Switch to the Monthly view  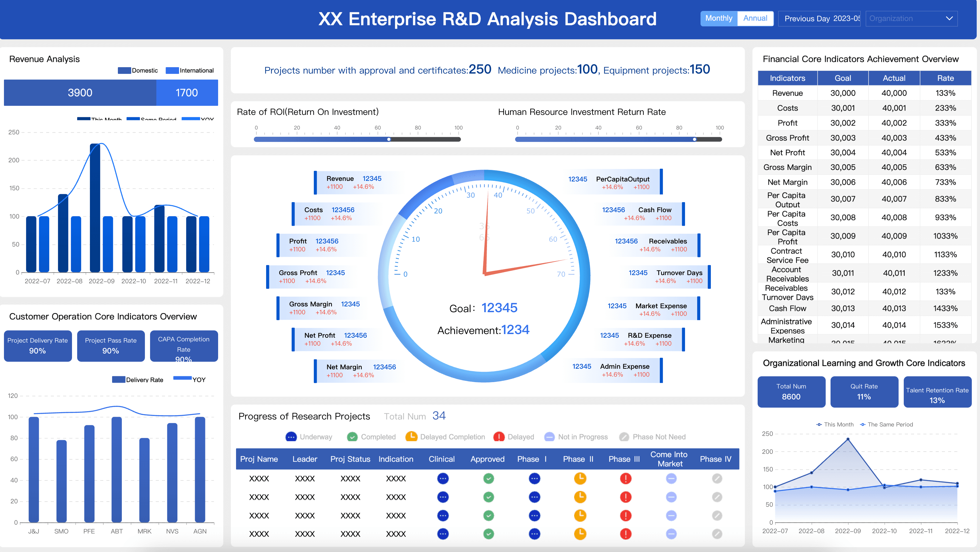tap(719, 18)
